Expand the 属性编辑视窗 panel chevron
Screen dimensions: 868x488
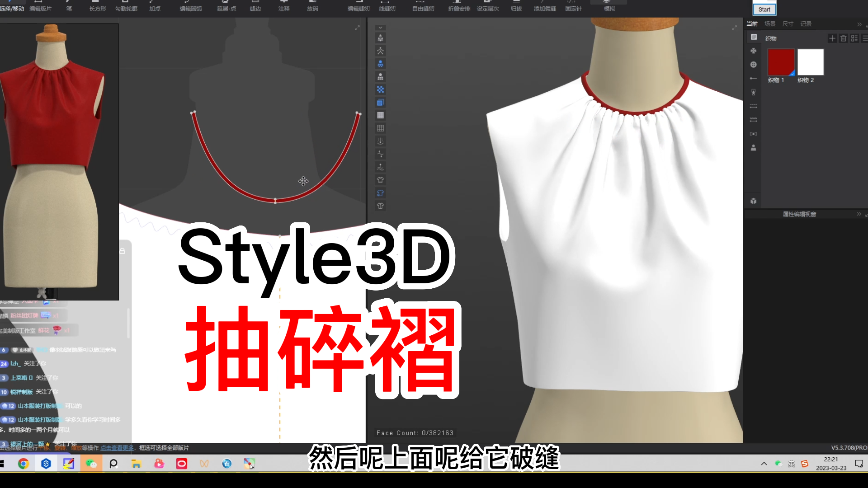859,214
